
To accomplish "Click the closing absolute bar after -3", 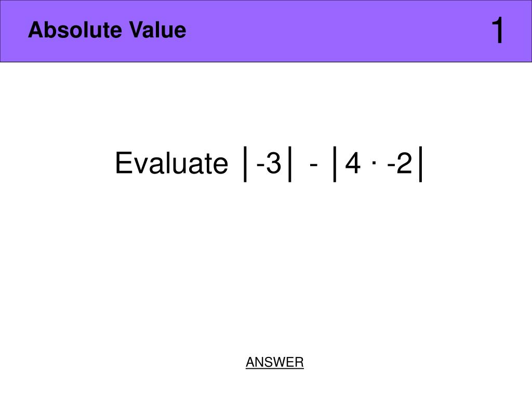I will click(x=289, y=164).
